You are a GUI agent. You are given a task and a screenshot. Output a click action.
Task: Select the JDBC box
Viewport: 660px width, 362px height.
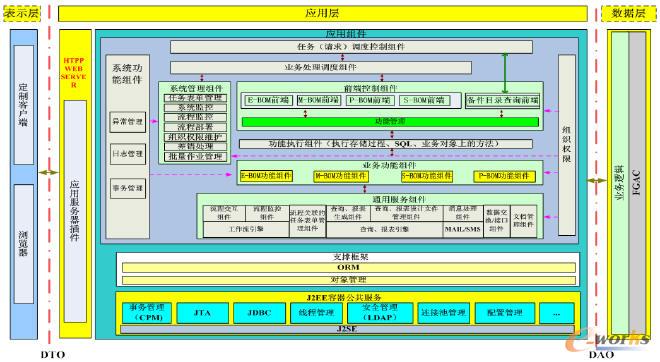(259, 313)
